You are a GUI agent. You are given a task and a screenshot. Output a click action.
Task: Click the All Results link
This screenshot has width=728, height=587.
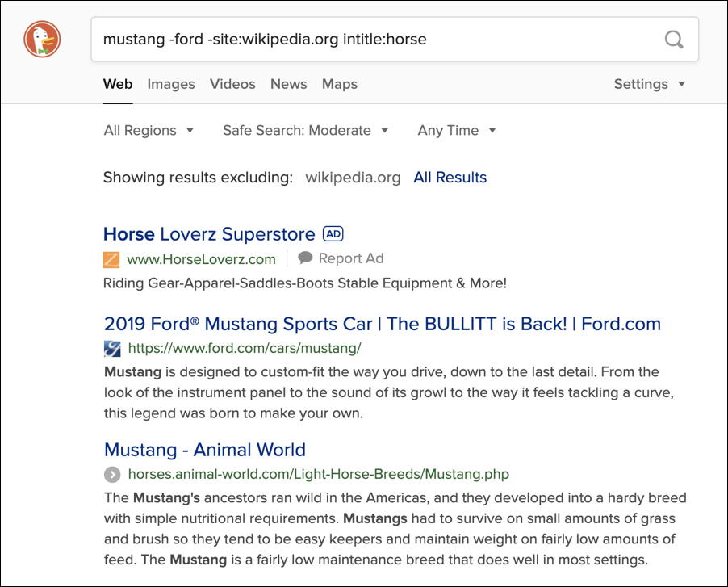450,178
